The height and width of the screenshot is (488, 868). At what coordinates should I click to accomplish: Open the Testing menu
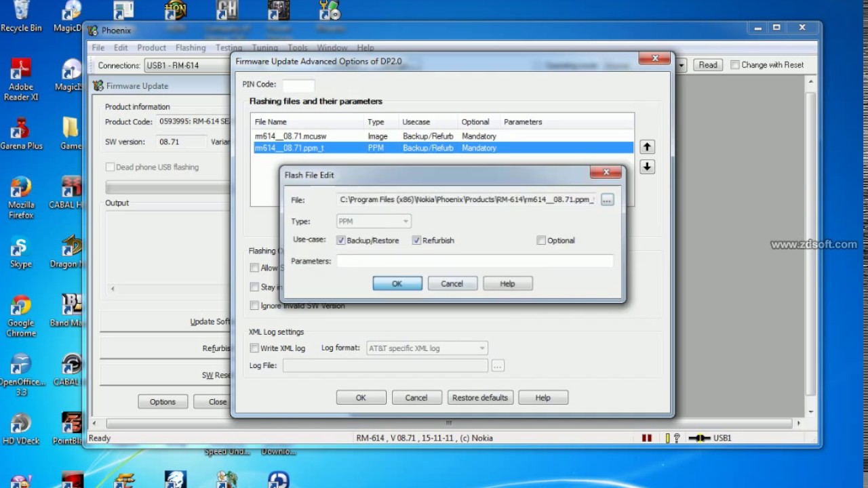pos(229,48)
